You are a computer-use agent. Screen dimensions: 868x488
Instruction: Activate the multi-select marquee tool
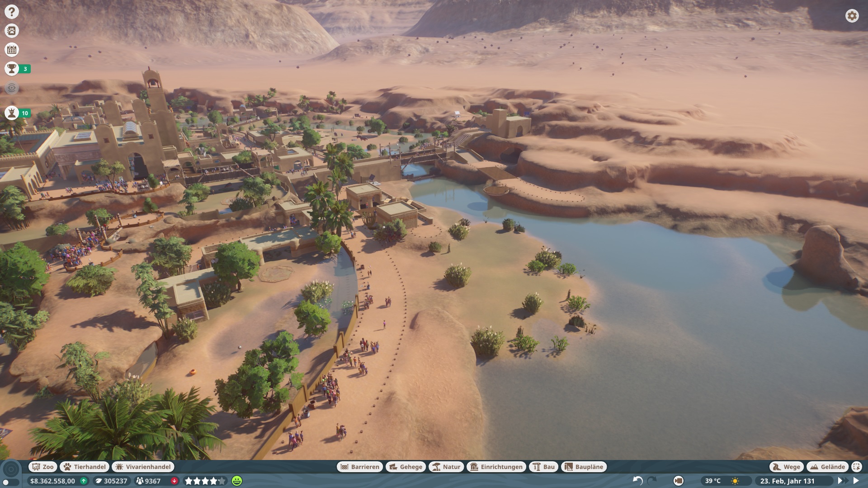(x=856, y=467)
